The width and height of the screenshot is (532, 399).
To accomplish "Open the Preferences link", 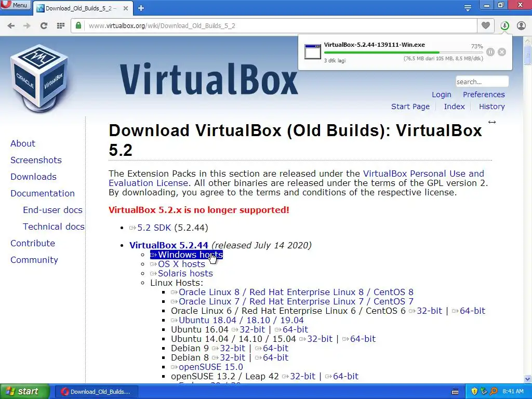I will click(x=484, y=95).
